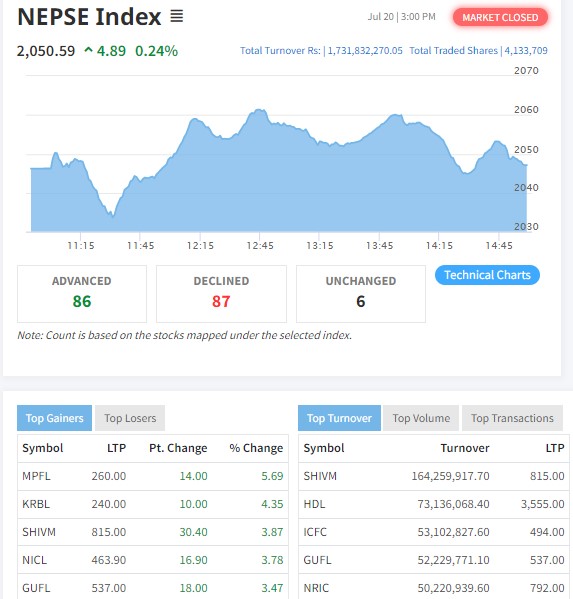Open HDL in the Top Turnover table
The height and width of the screenshot is (599, 573).
[314, 504]
